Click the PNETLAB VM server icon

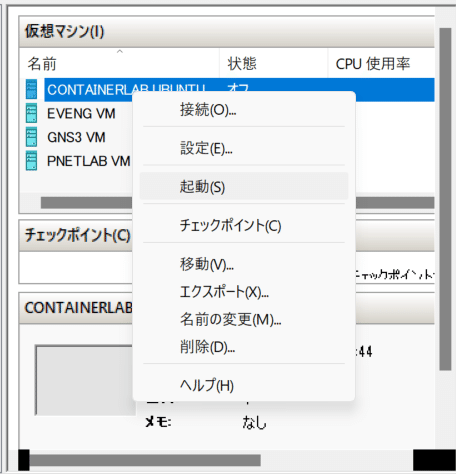coord(31,161)
